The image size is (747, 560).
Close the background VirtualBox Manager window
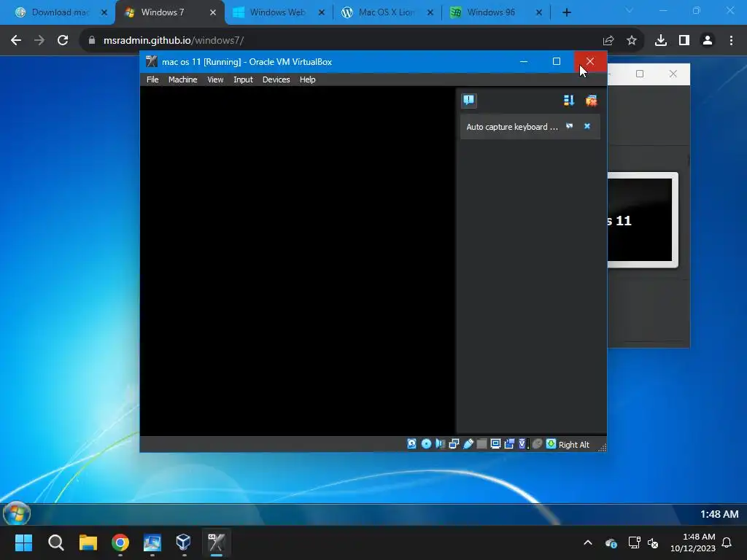(x=673, y=74)
